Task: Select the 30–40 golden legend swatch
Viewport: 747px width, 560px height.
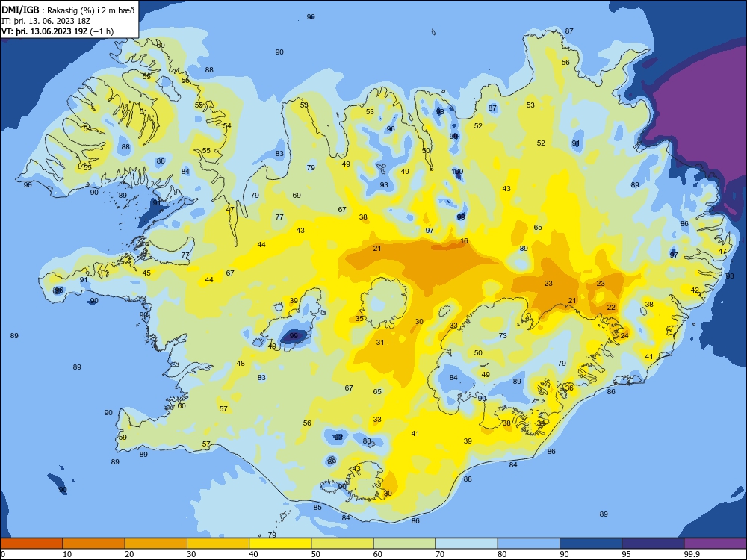Action: click(x=218, y=544)
